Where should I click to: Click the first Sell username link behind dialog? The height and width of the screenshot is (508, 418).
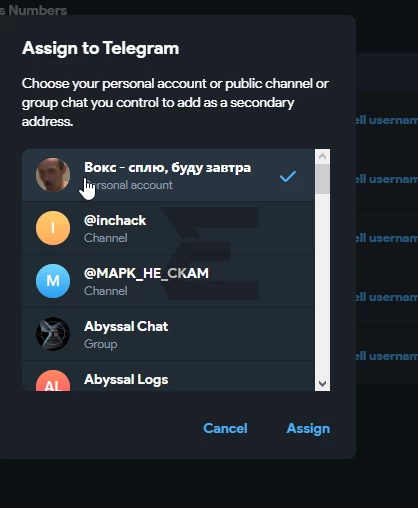(x=387, y=120)
